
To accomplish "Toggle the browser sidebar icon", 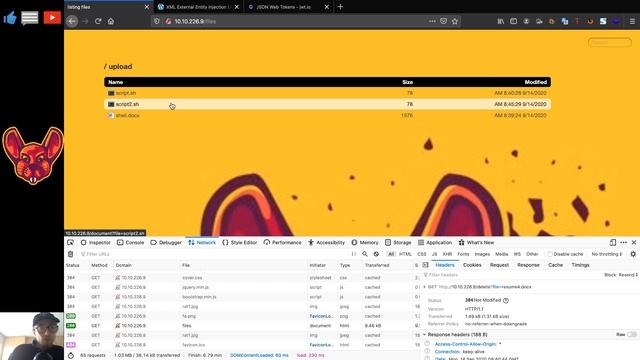I will point(513,21).
